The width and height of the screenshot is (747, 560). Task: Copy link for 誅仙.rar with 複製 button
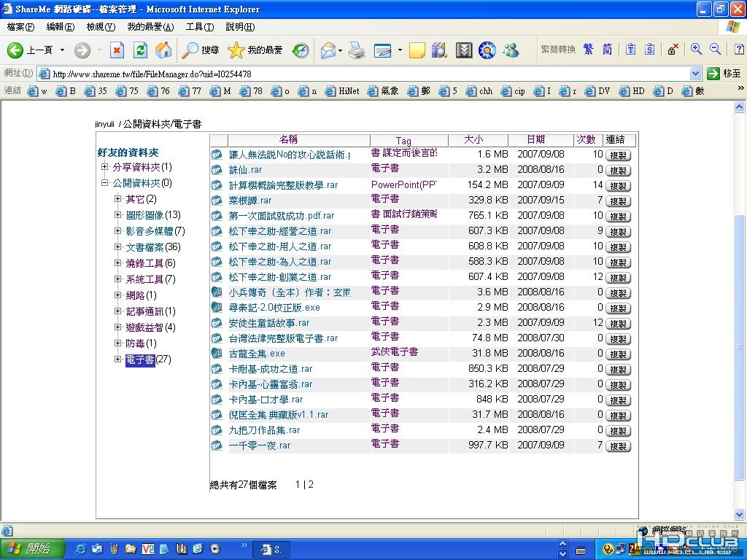click(618, 171)
